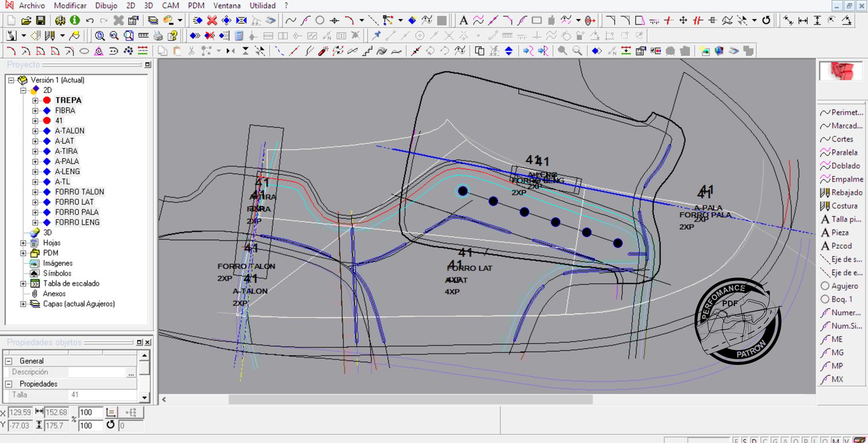The height and width of the screenshot is (443, 868).
Task: Click the printer icon
Action: [x=158, y=35]
